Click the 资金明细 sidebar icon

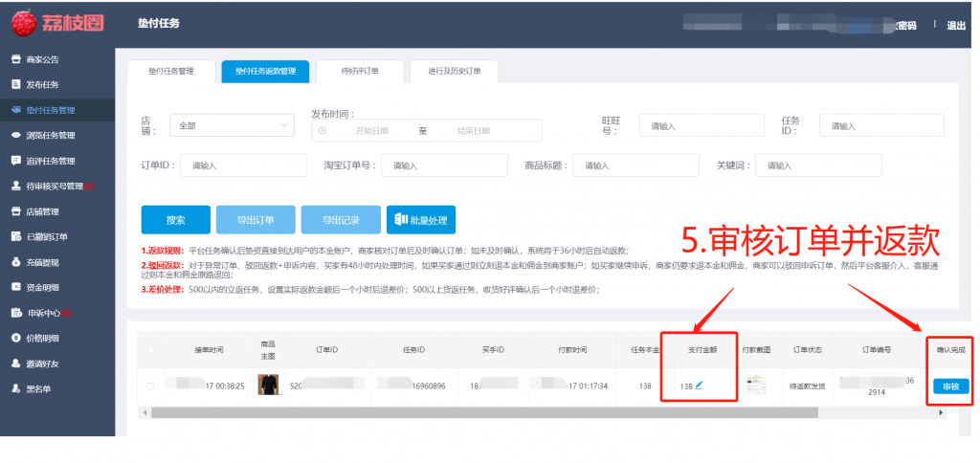click(16, 287)
